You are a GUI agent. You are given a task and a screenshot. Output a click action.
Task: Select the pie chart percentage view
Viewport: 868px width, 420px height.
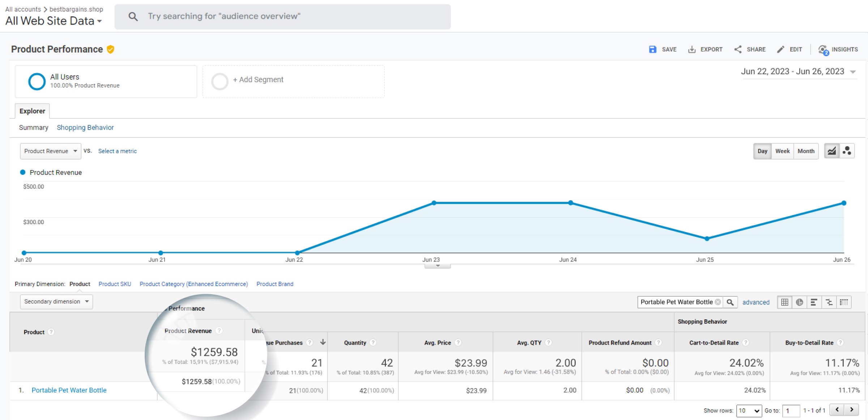click(799, 302)
